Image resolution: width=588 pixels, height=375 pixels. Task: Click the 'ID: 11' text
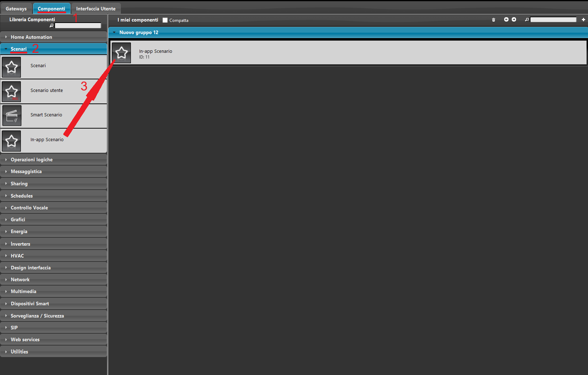pyautogui.click(x=144, y=57)
